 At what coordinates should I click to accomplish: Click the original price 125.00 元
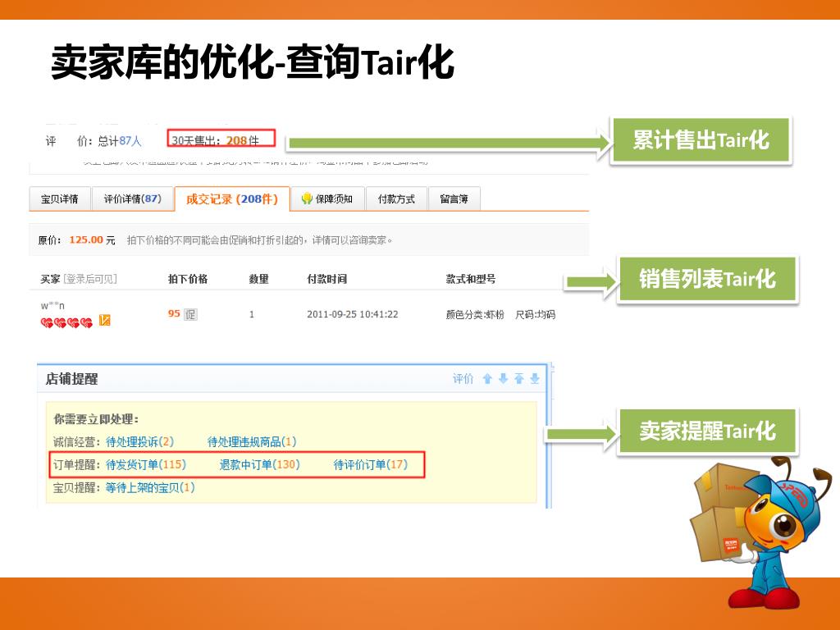click(92, 240)
